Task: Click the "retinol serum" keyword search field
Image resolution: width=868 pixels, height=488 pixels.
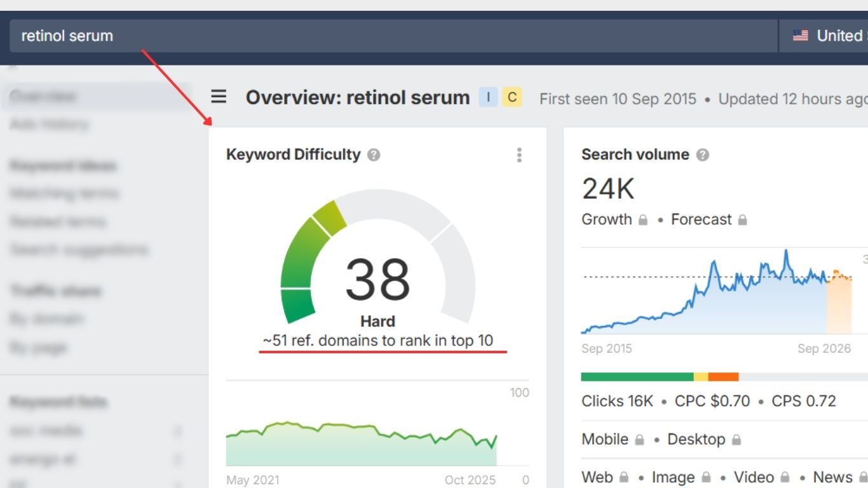Action: [x=381, y=36]
